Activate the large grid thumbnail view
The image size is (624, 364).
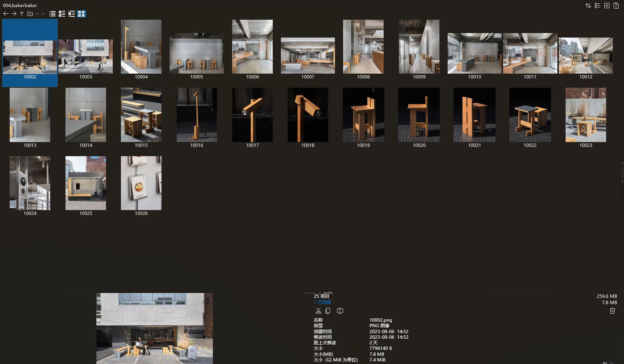pyautogui.click(x=81, y=14)
